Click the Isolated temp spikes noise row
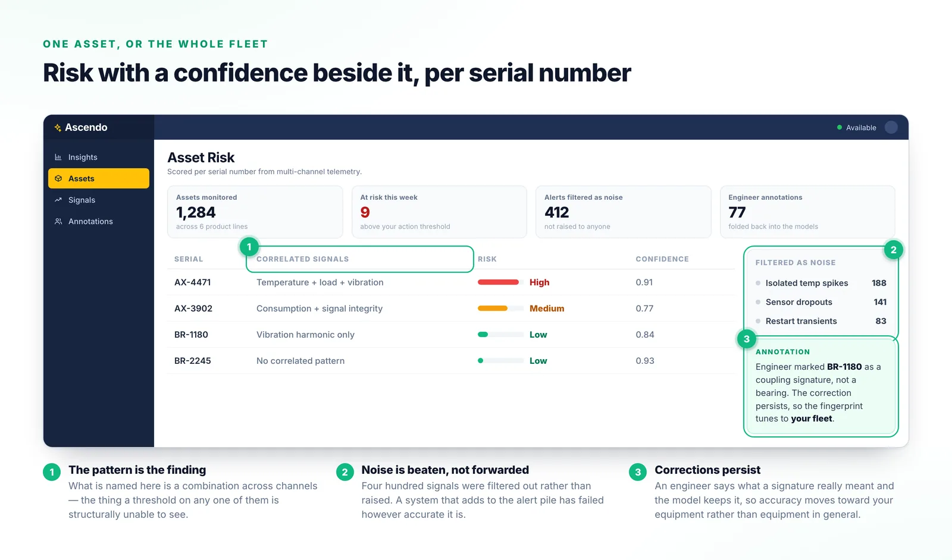 coord(821,283)
